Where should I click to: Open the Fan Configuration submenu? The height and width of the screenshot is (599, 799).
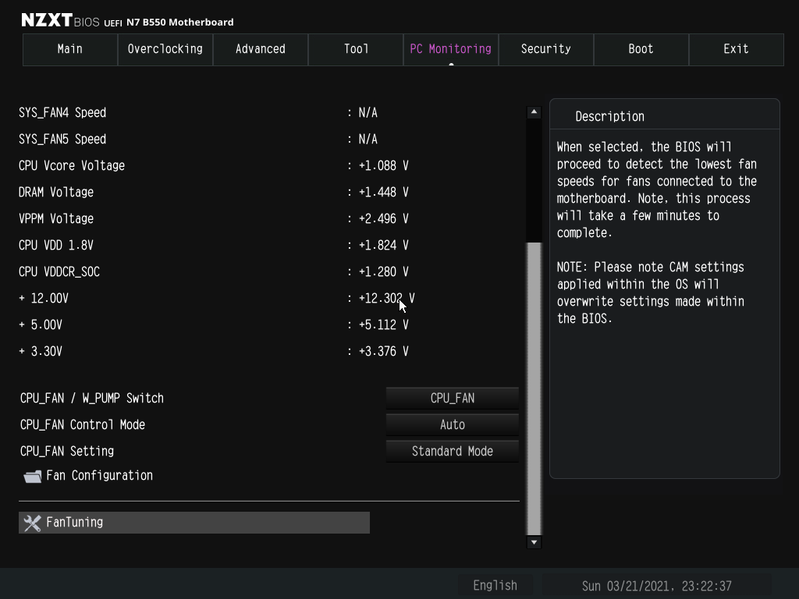pos(99,476)
